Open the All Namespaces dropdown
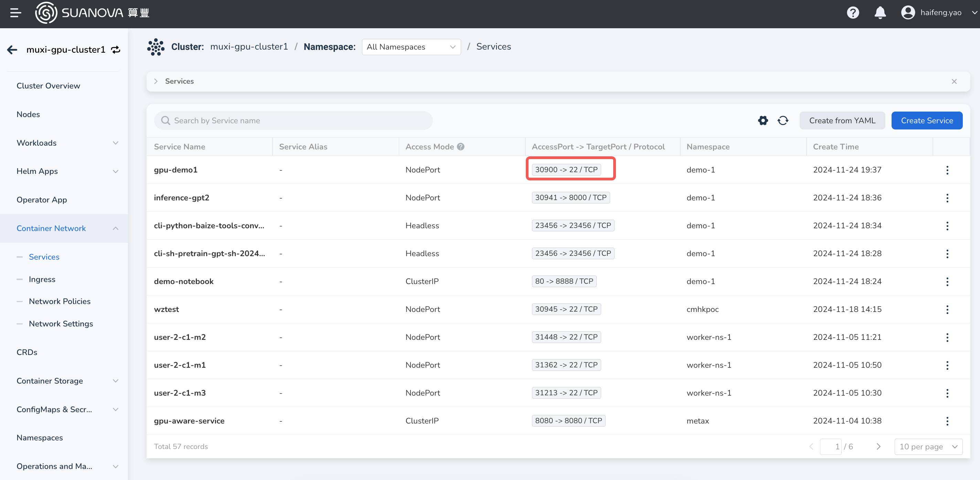 (x=411, y=47)
